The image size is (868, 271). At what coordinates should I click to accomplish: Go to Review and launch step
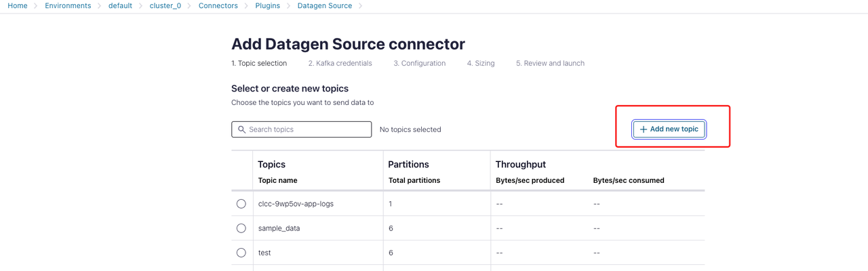coord(550,63)
